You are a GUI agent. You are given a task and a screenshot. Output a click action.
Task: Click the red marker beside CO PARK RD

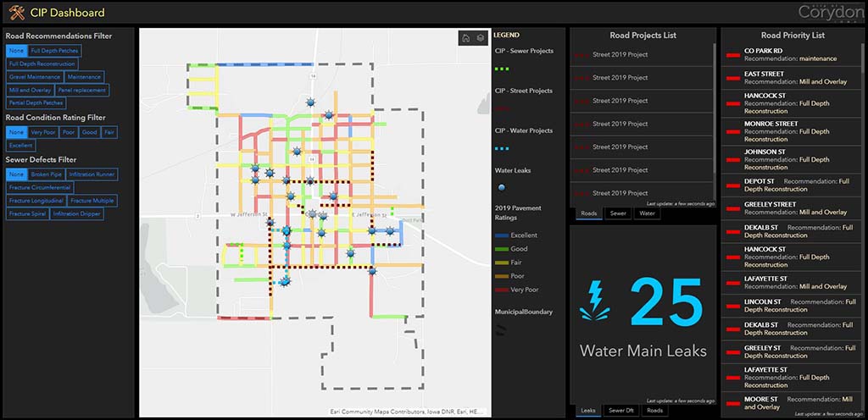[x=733, y=55]
